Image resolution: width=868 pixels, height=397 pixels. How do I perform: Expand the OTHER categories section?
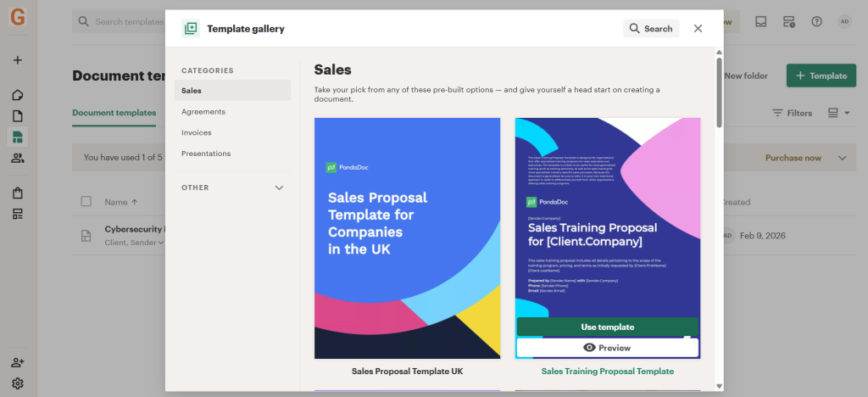coord(279,187)
